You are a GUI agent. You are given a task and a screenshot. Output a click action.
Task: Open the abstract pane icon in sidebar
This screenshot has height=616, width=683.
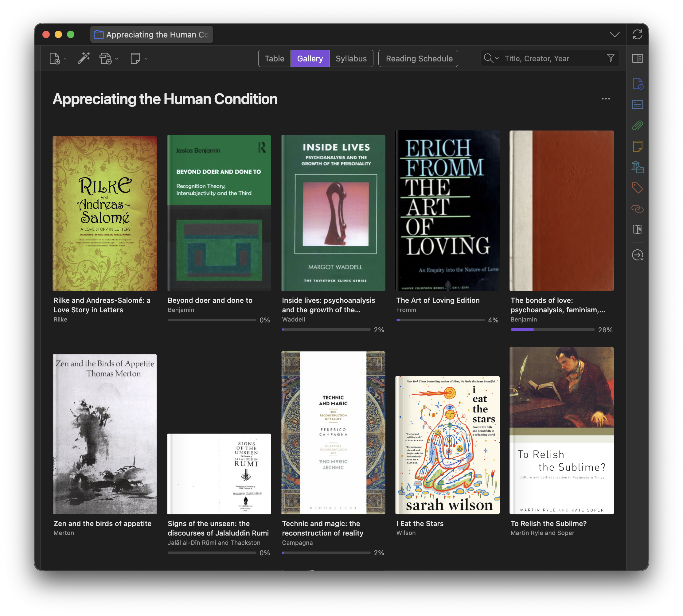pyautogui.click(x=637, y=104)
